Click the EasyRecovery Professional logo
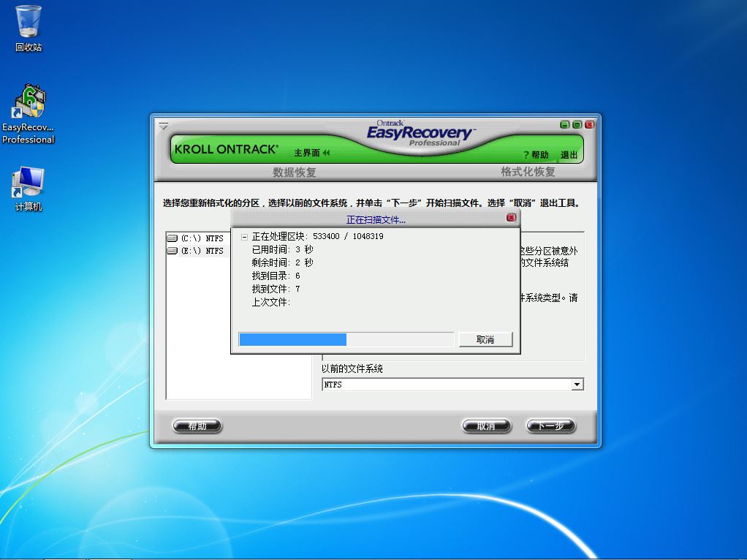This screenshot has width=747, height=560. (x=420, y=133)
